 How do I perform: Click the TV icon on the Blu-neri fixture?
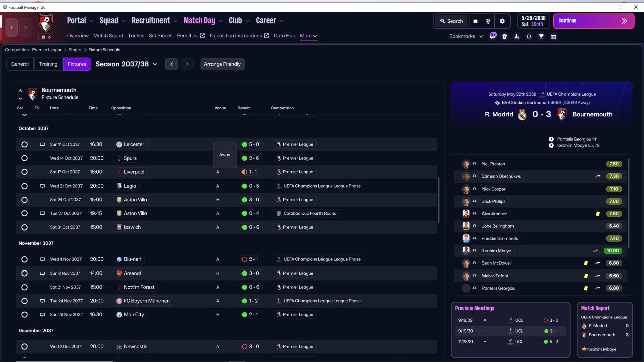[x=43, y=259]
